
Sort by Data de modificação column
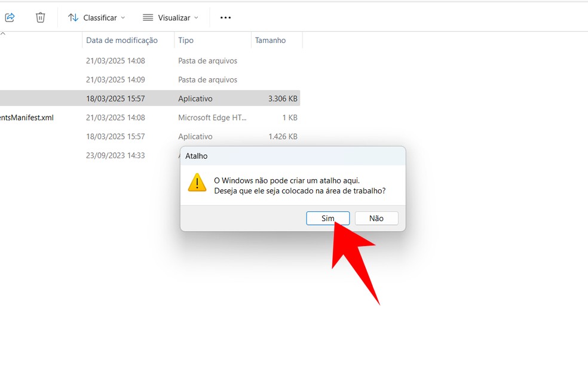click(122, 41)
